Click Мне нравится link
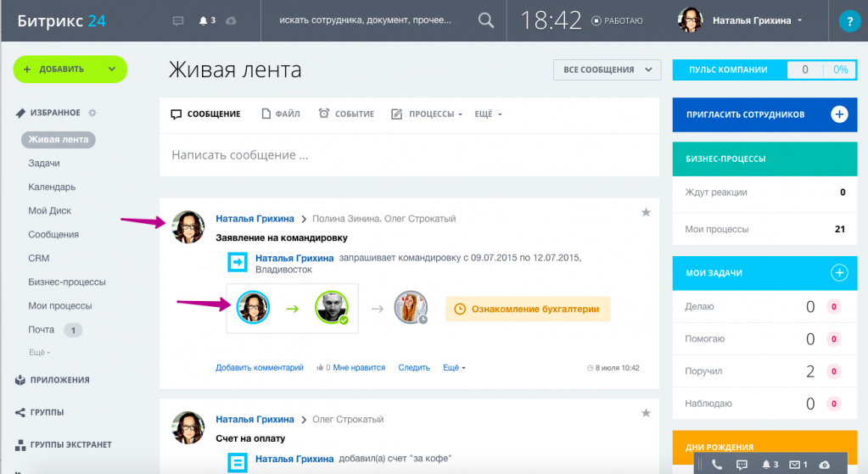 tap(359, 368)
